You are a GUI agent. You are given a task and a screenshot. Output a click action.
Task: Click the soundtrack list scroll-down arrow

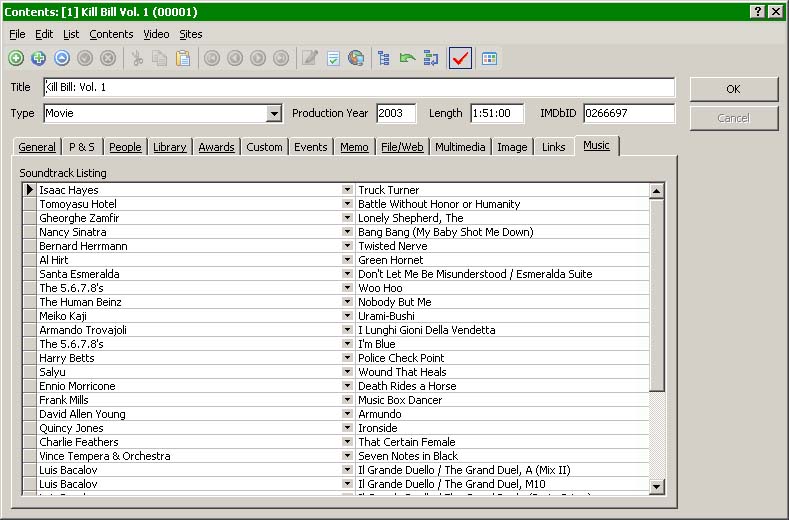click(657, 486)
